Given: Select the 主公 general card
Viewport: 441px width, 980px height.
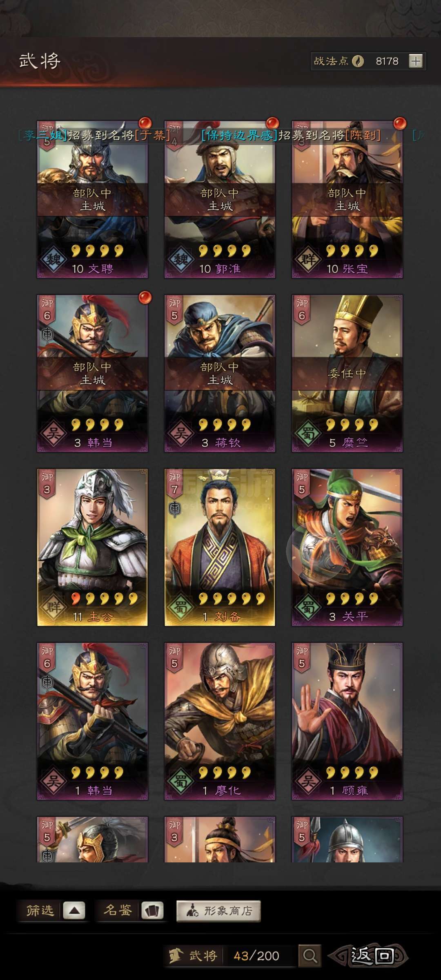Looking at the screenshot, I should click(x=92, y=547).
